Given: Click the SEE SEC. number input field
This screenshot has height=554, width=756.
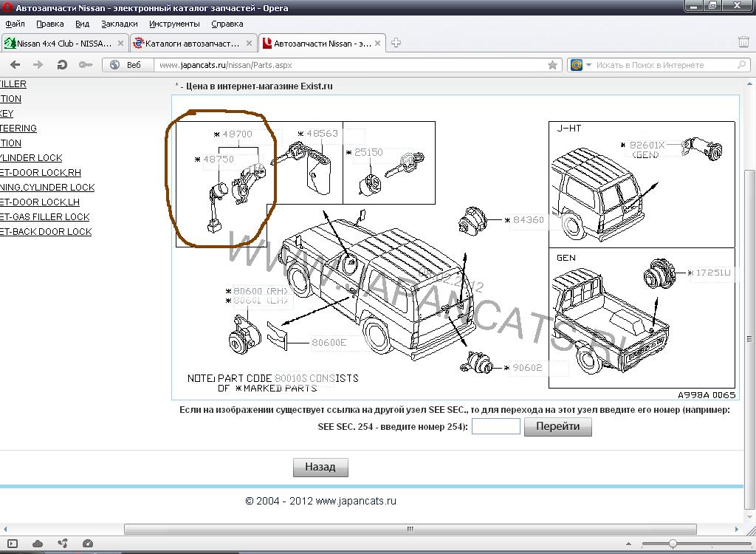Looking at the screenshot, I should pos(495,427).
